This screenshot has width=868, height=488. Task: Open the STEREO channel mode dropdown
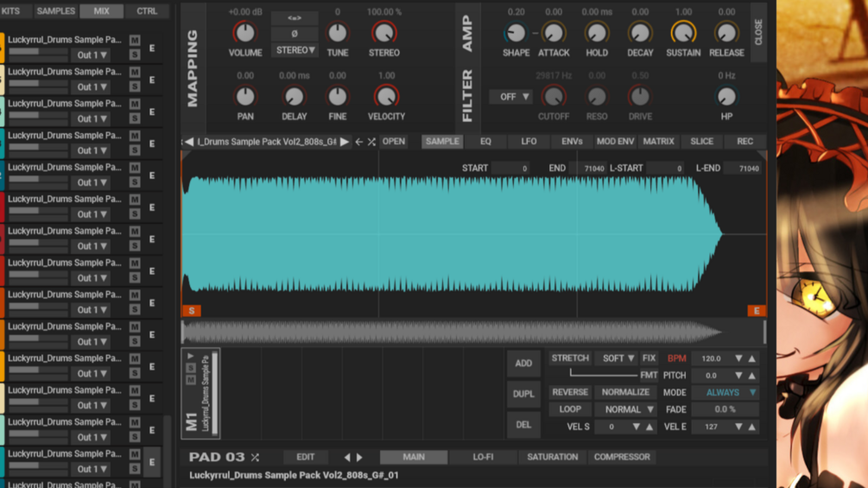coord(295,50)
